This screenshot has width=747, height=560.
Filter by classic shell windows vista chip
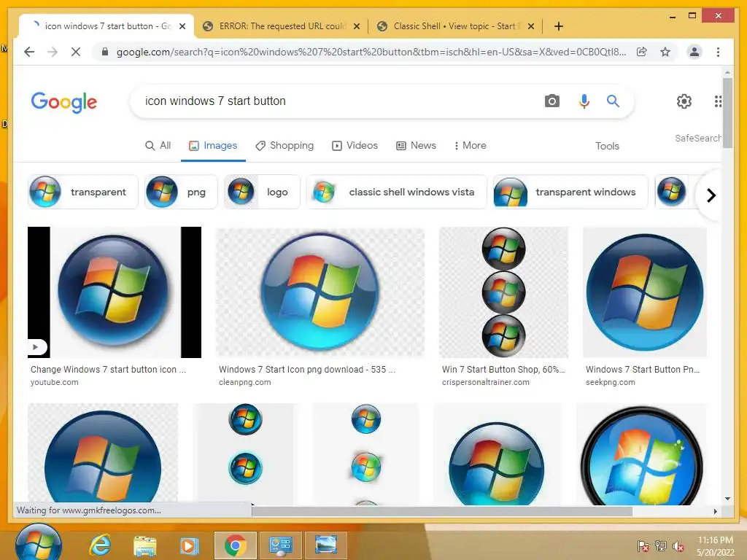click(397, 192)
